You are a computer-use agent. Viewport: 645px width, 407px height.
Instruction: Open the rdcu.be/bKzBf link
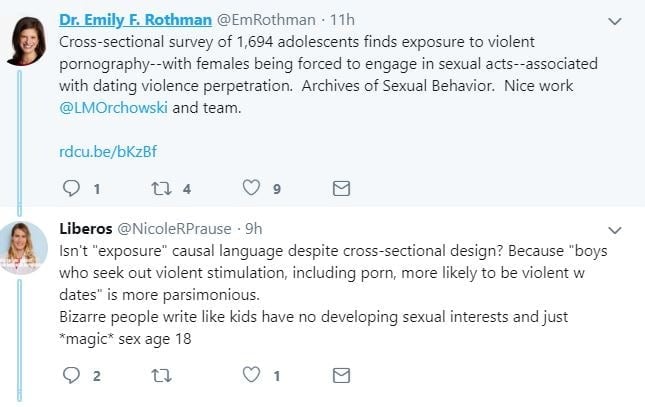[109, 151]
